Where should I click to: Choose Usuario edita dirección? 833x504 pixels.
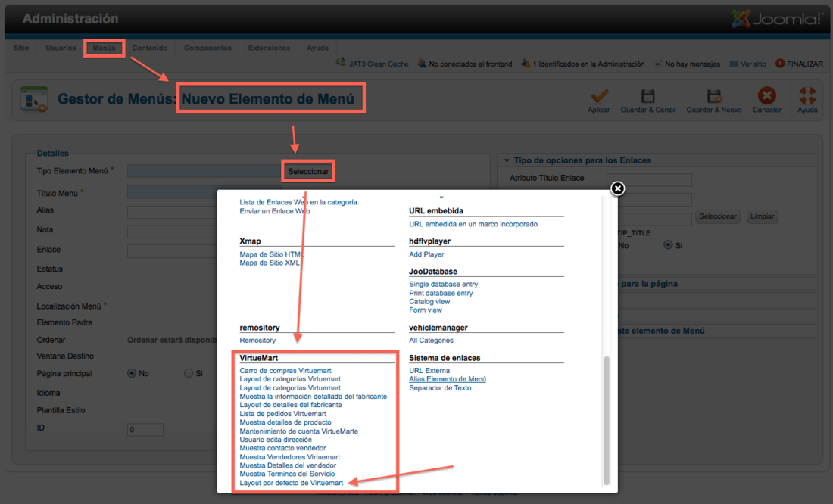[276, 440]
